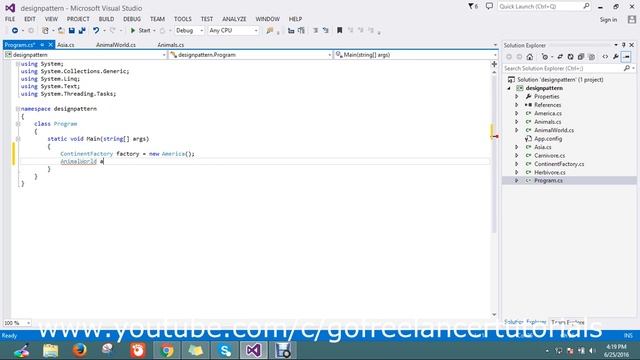Click the Pending Changes Filter icon
Image resolution: width=640 pixels, height=360 pixels.
544,57
